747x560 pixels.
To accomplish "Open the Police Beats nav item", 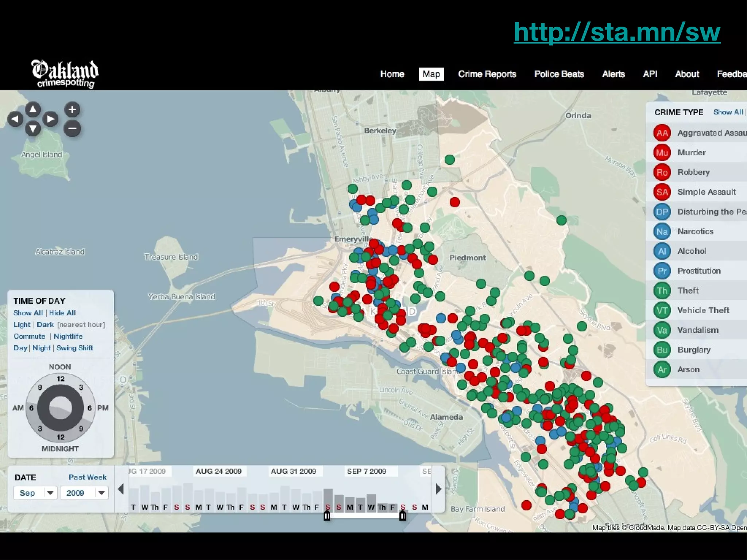I will [x=559, y=74].
